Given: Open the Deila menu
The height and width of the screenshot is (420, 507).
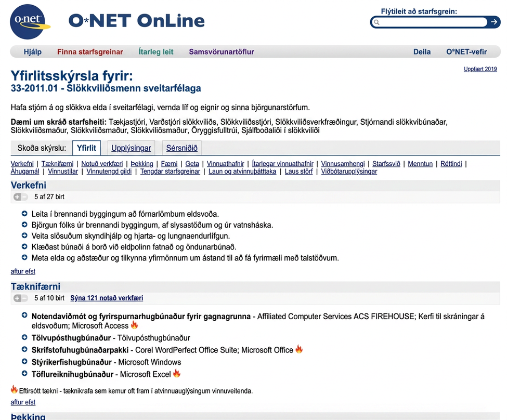Looking at the screenshot, I should point(422,52).
